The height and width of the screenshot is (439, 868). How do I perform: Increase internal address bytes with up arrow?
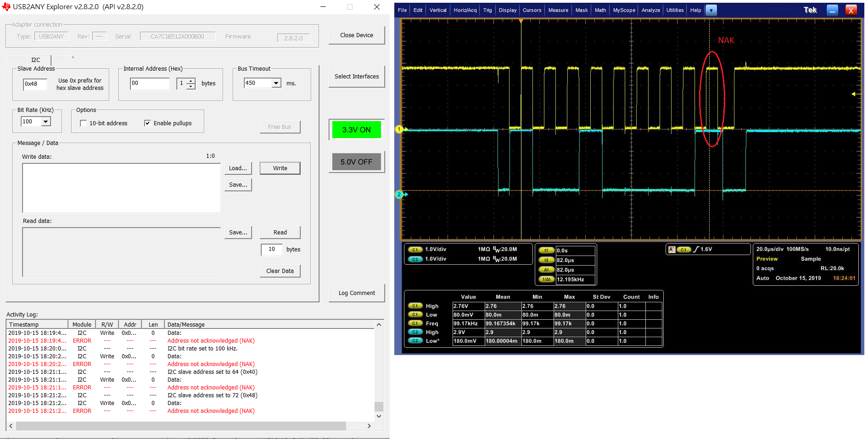tap(191, 81)
